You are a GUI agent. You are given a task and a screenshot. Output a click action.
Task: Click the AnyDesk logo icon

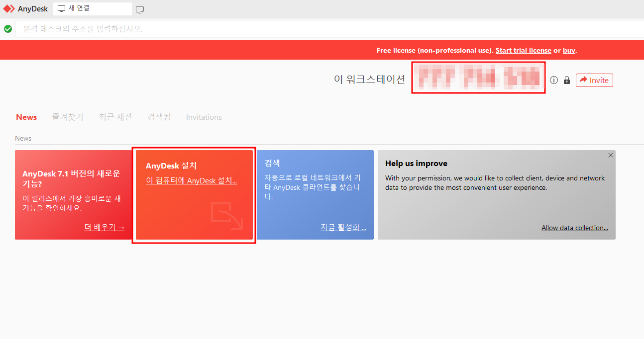coord(9,9)
